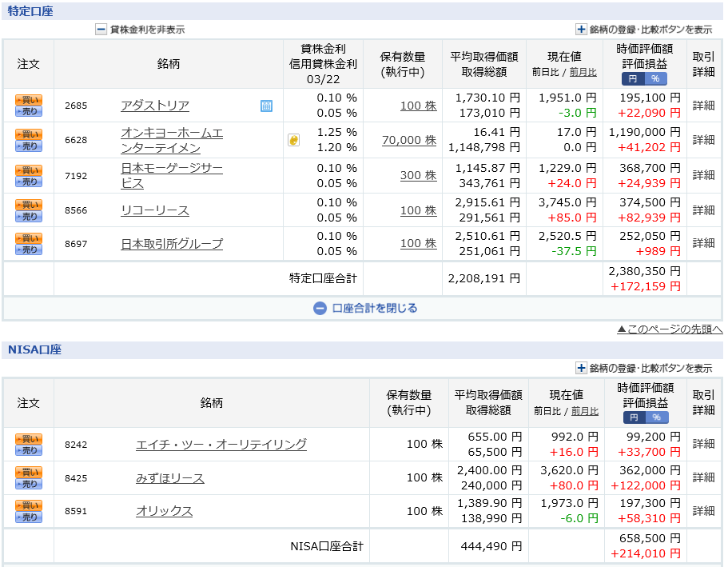Open オリックス stock link
This screenshot has width=728, height=567.
[x=164, y=511]
